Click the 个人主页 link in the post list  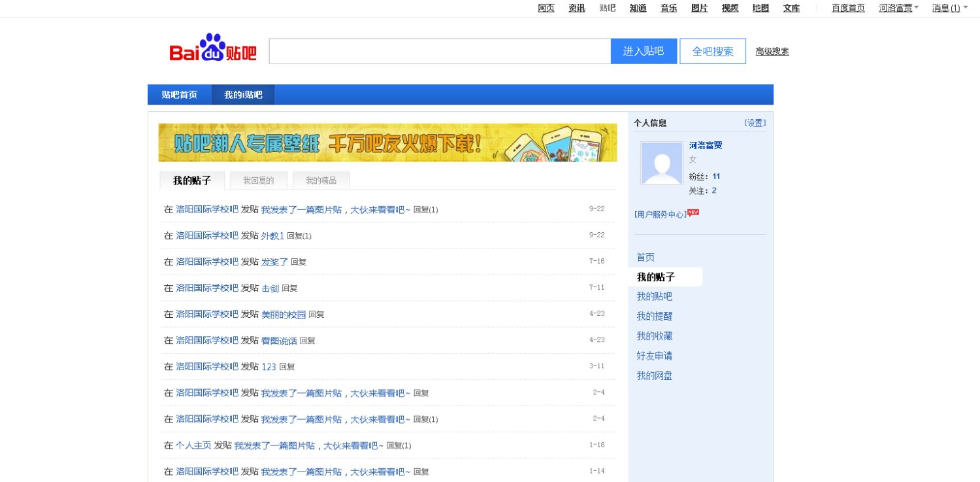pyautogui.click(x=193, y=445)
